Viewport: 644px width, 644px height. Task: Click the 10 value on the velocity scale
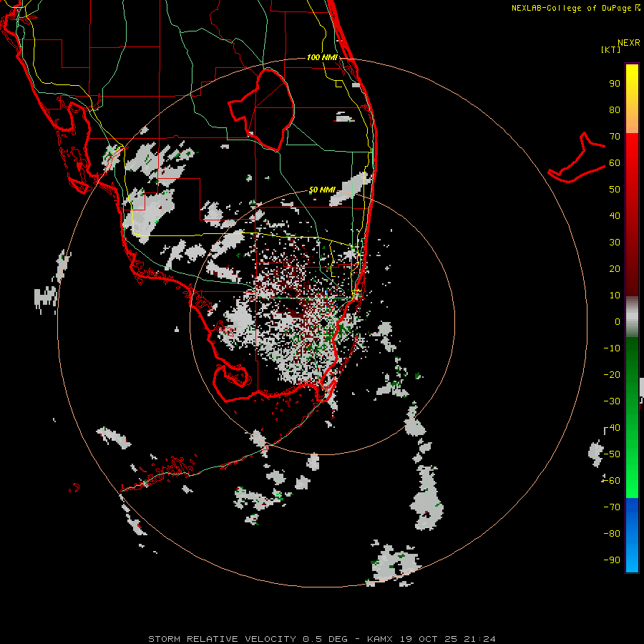[615, 296]
